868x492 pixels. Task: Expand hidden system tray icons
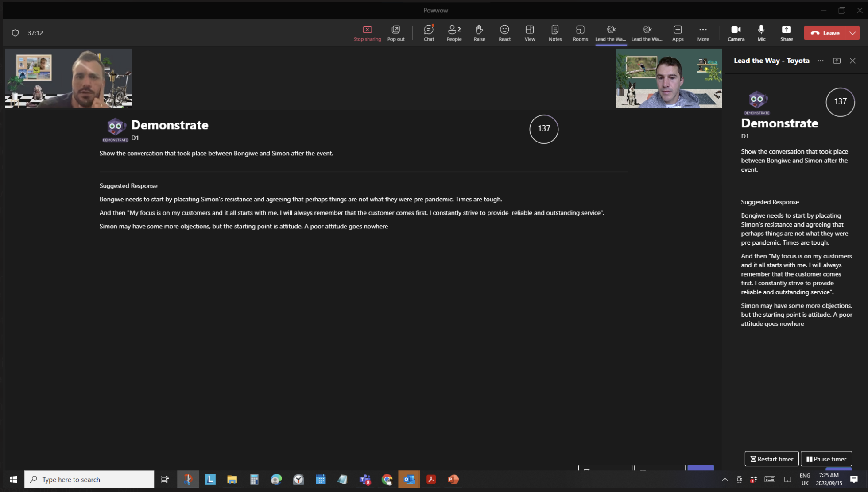point(725,479)
